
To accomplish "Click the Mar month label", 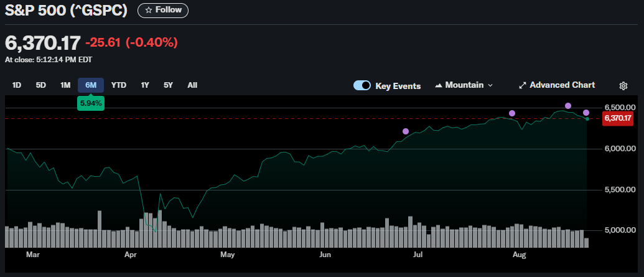I will pos(32,255).
